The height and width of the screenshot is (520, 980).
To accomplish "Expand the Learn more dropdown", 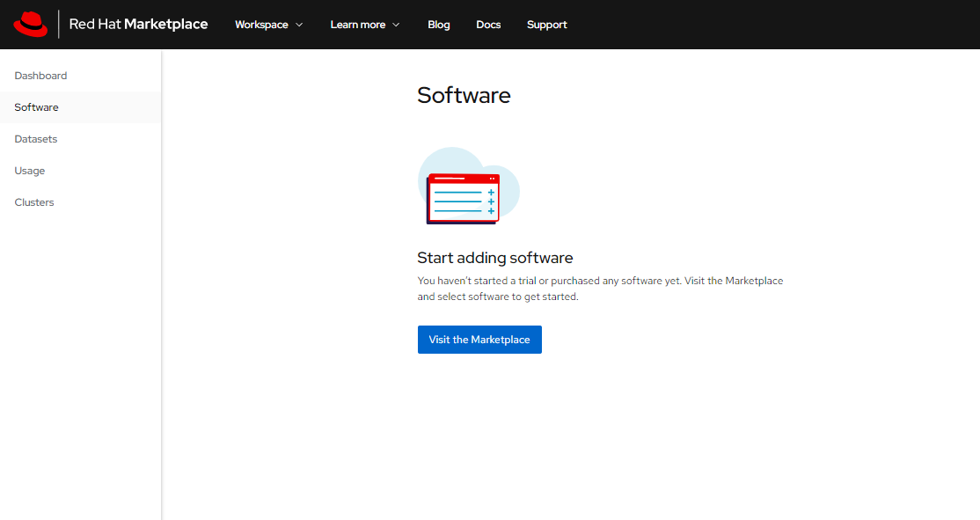I will click(357, 25).
